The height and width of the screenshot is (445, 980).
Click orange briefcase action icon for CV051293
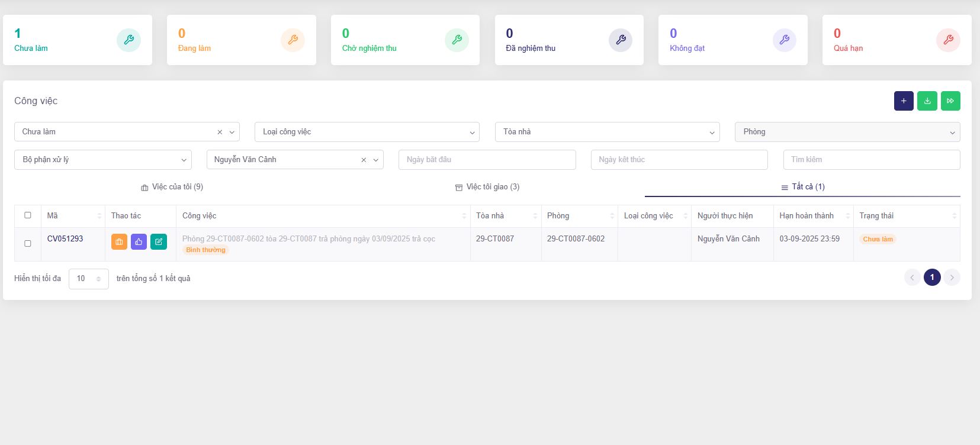[x=119, y=242]
